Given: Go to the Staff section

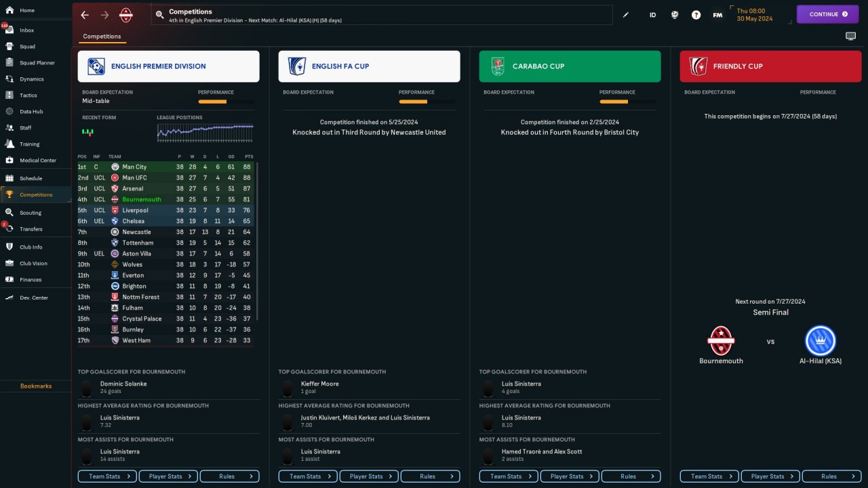Looking at the screenshot, I should coord(26,128).
